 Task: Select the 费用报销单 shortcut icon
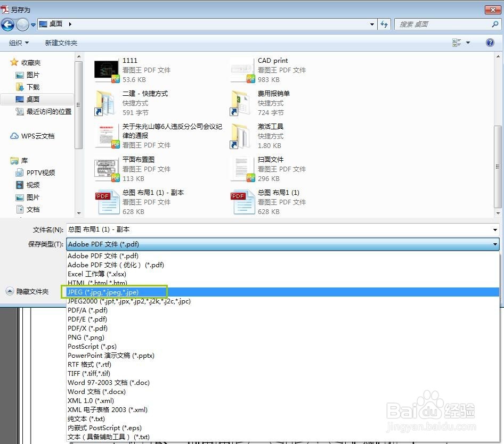pos(240,103)
